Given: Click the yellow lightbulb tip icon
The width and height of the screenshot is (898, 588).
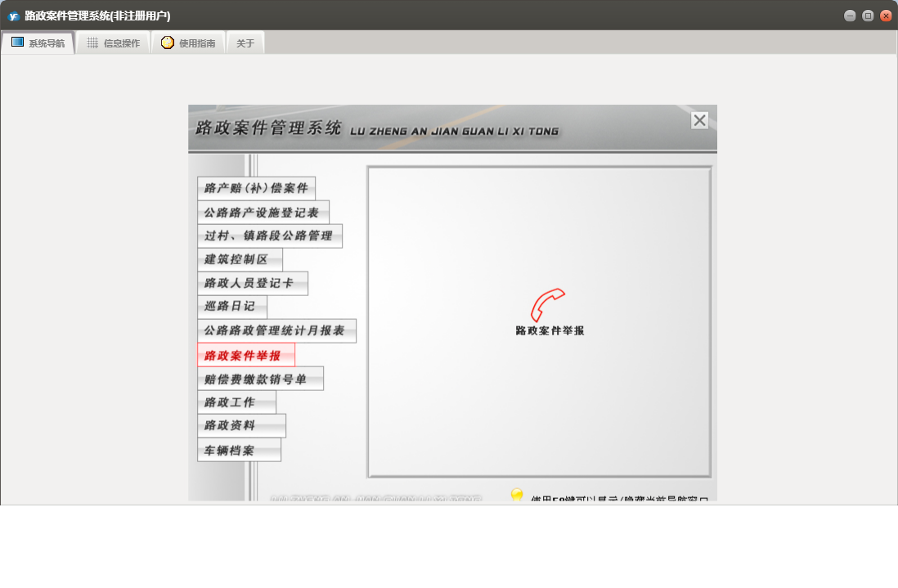Looking at the screenshot, I should pyautogui.click(x=517, y=494).
